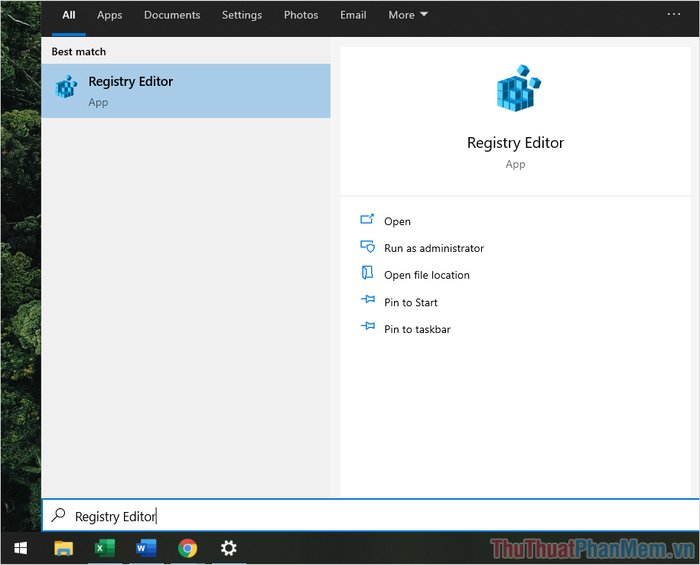Screen dimensions: 700x565
Task: Select Registry Editor best match result
Action: [x=186, y=91]
